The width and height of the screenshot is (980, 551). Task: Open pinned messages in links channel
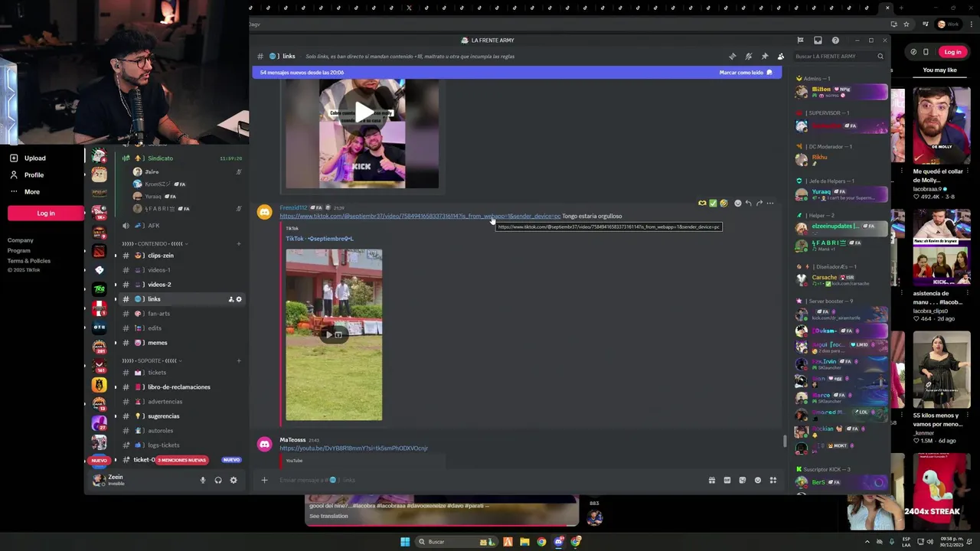coord(764,56)
